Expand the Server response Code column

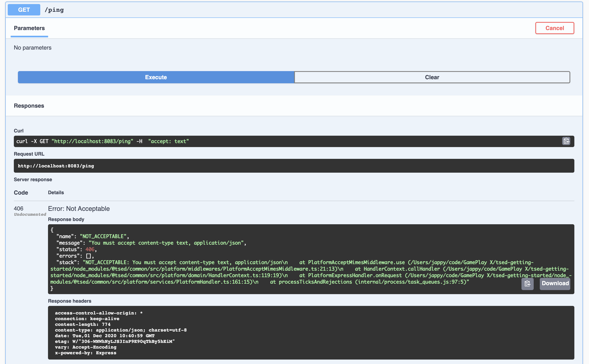click(21, 192)
